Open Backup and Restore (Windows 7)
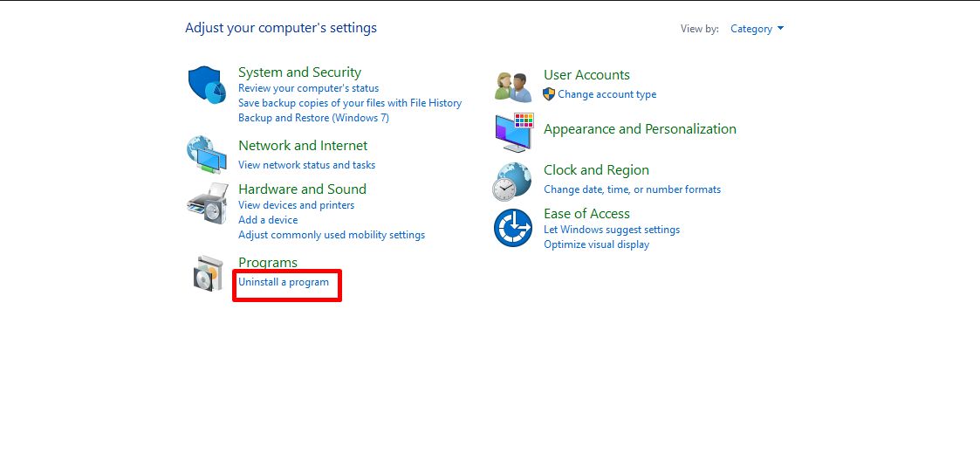 (313, 118)
